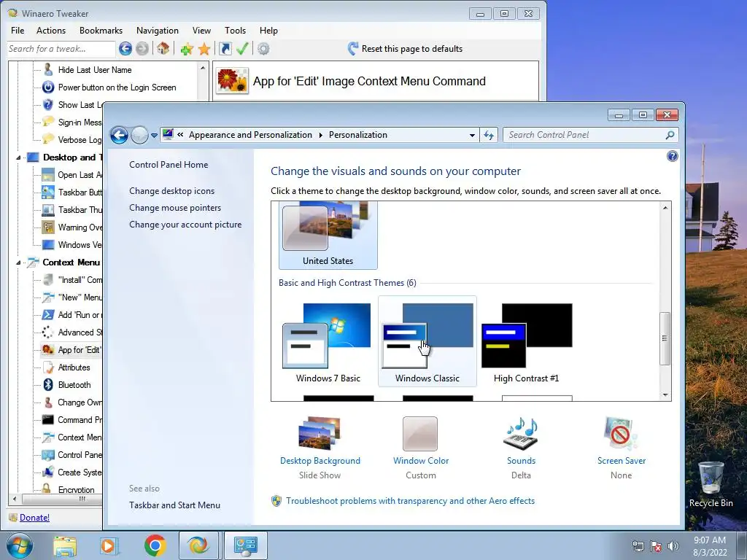The image size is (747, 560).
Task: Click the themes list scrollbar thumb
Action: tap(665, 338)
